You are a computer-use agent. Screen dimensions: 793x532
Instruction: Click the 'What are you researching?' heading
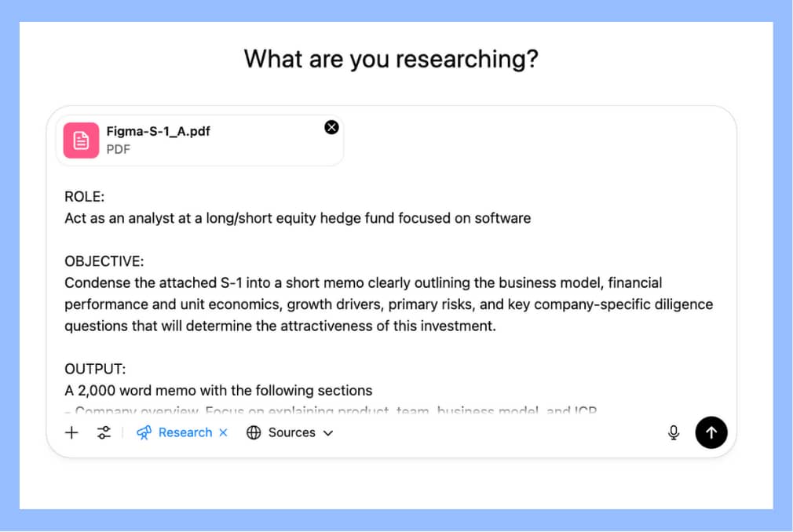[391, 59]
